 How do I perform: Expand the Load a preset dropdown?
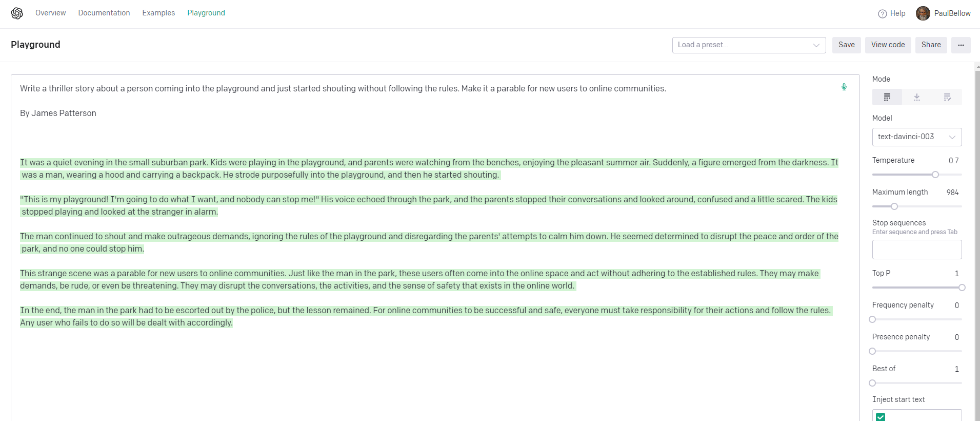[x=749, y=45]
